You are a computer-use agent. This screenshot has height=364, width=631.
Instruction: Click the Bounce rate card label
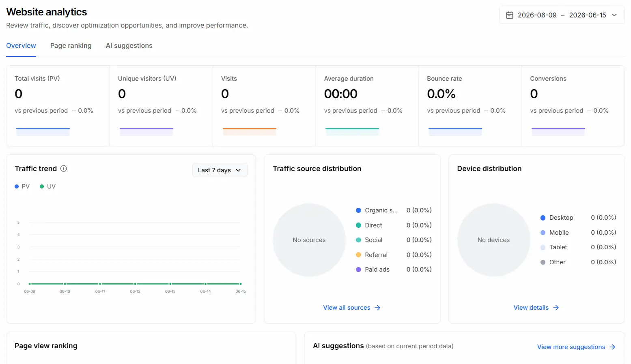444,79
